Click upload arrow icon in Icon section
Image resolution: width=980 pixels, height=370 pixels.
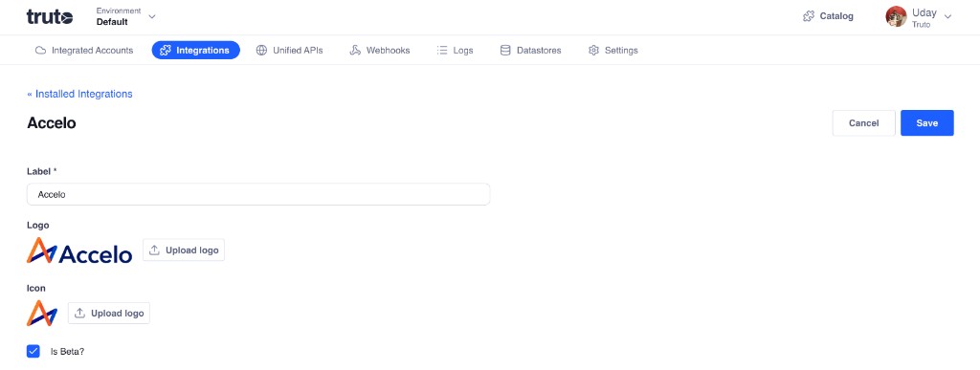(79, 314)
